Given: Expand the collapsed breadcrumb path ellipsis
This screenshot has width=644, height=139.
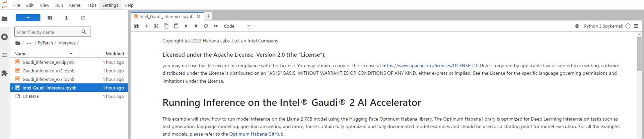Looking at the screenshot, I should coord(29,43).
